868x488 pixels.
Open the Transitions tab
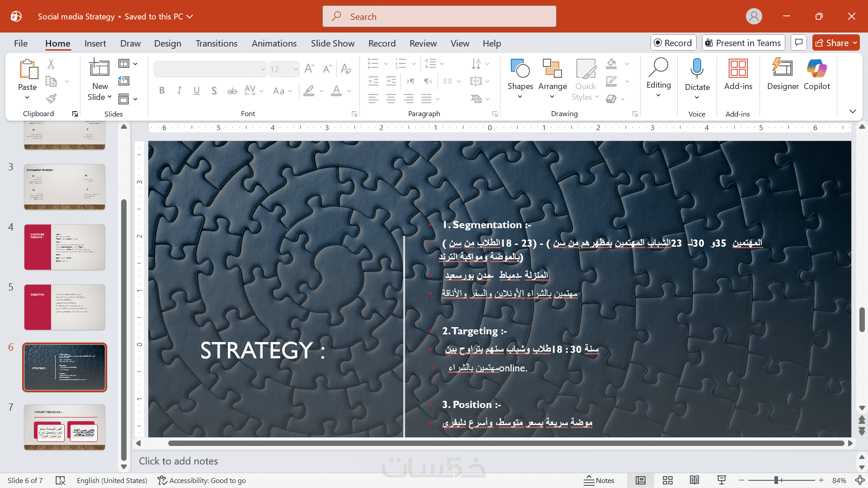[216, 43]
